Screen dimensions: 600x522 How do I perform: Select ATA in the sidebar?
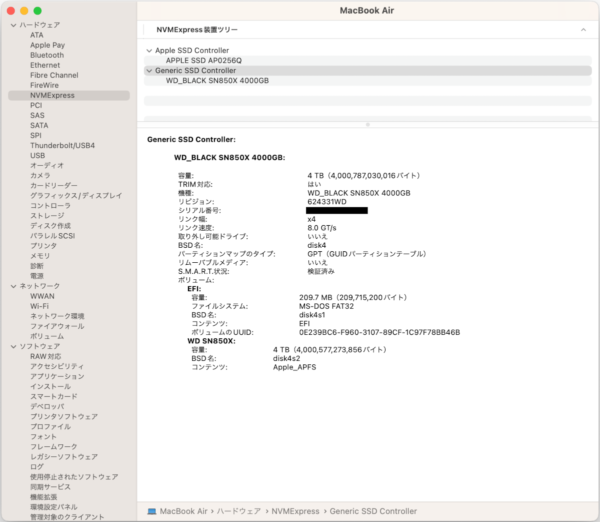click(37, 35)
